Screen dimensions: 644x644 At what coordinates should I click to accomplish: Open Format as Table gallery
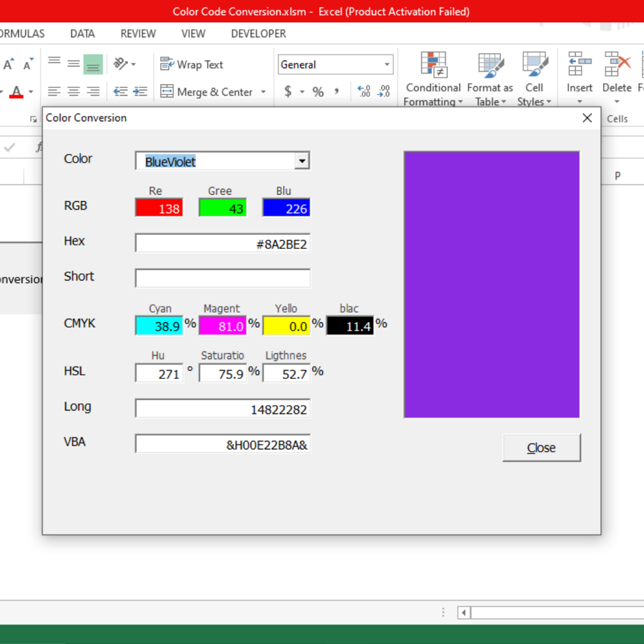click(x=490, y=65)
